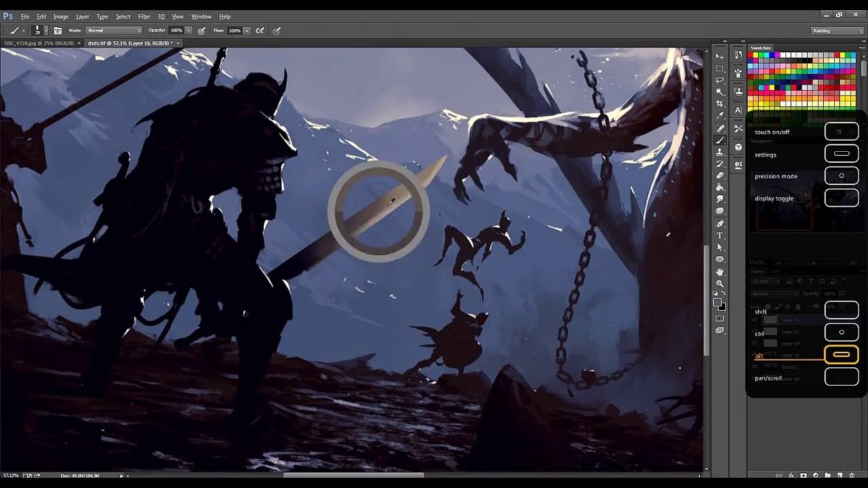
Task: Open the brush Mode dropdown
Action: pyautogui.click(x=114, y=30)
